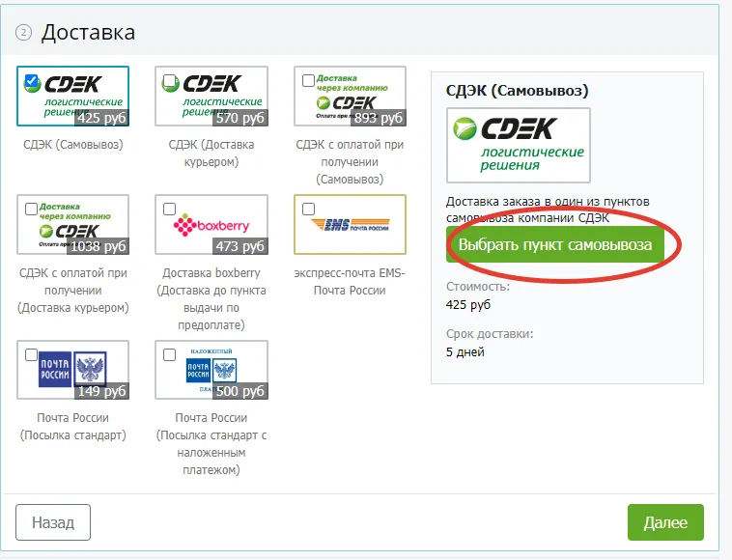Tick the Почта России Посылка стандарт checkbox
This screenshot has width=732, height=560.
click(x=32, y=354)
